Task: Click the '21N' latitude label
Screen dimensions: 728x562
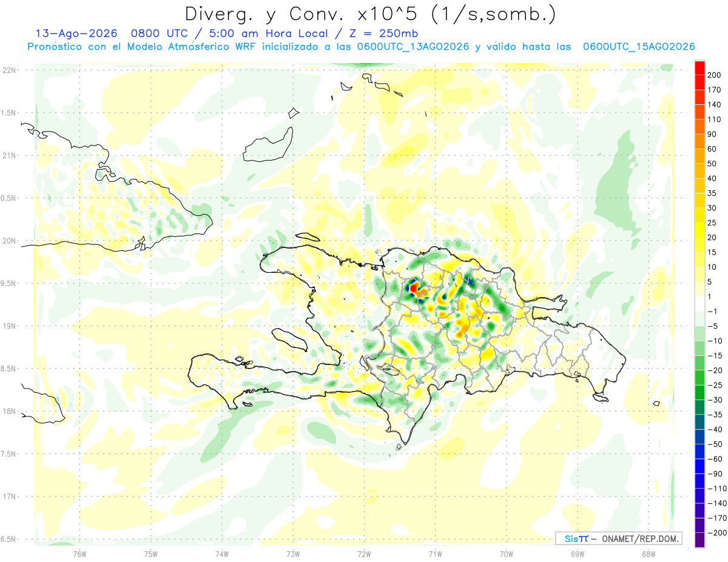Action: coord(8,155)
